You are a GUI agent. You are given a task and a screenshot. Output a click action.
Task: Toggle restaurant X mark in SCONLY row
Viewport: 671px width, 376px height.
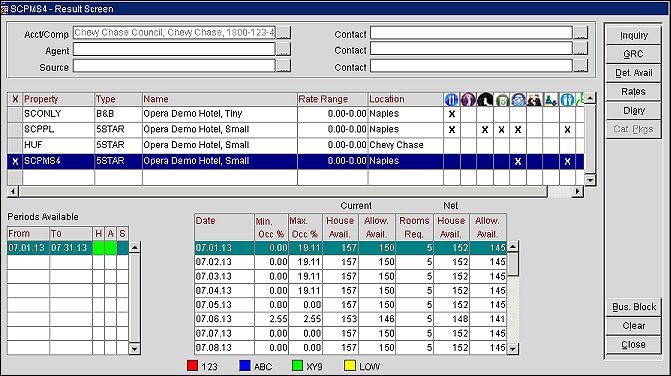click(451, 114)
